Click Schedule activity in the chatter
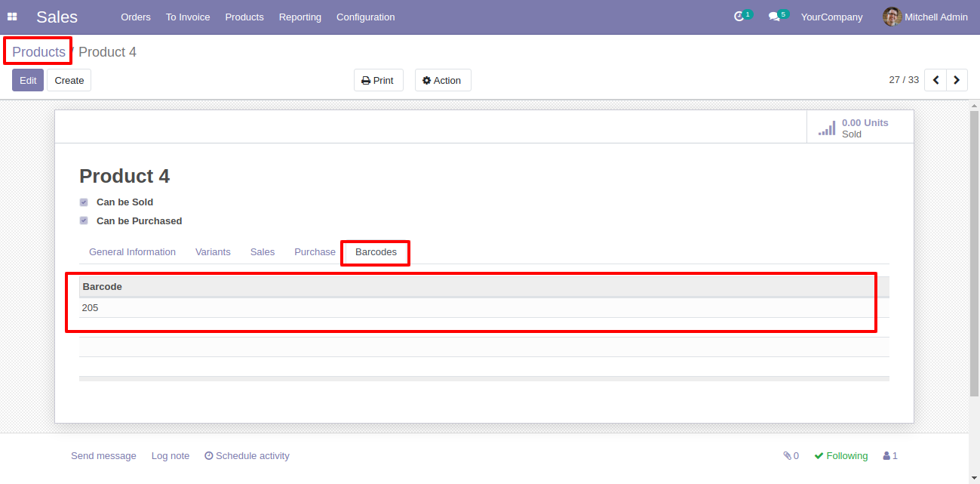980x484 pixels. (247, 456)
